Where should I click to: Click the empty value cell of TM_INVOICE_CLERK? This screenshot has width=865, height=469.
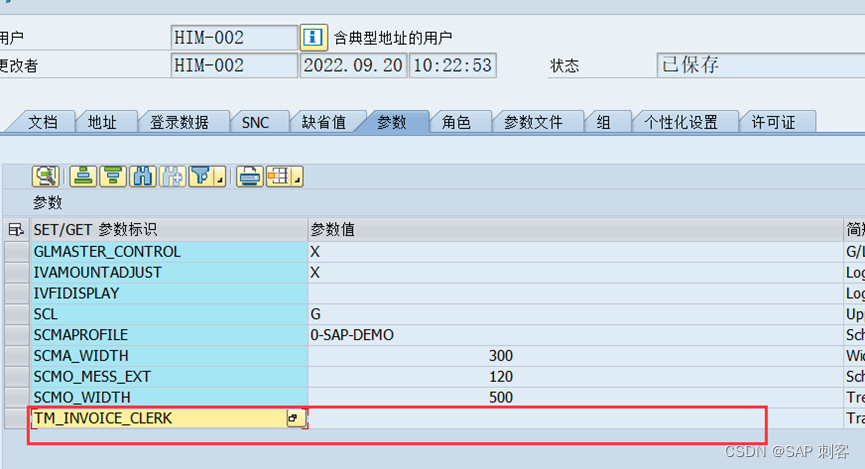pos(575,418)
